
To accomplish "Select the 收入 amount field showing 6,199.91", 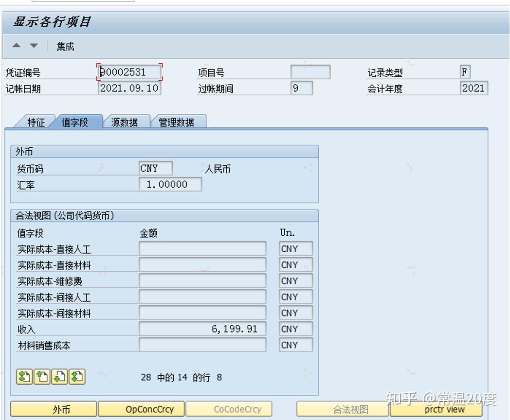I will tap(202, 329).
